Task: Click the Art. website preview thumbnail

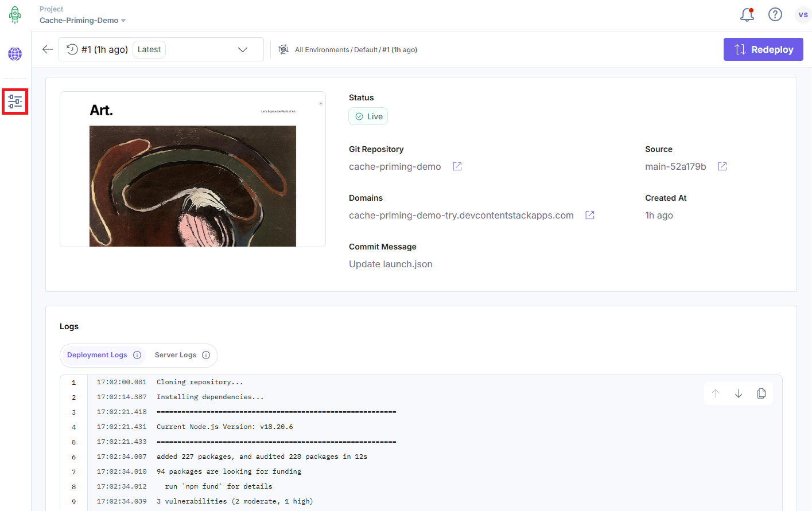Action: (x=193, y=169)
